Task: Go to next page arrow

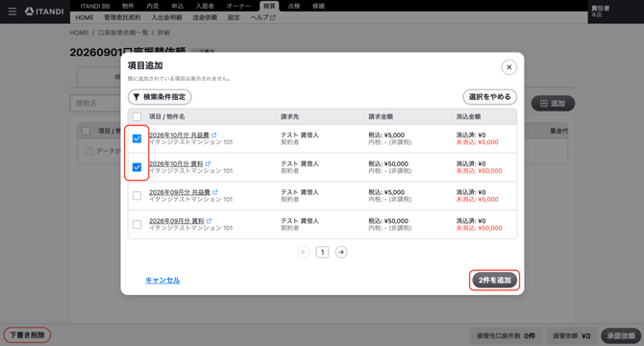Action: [x=341, y=252]
